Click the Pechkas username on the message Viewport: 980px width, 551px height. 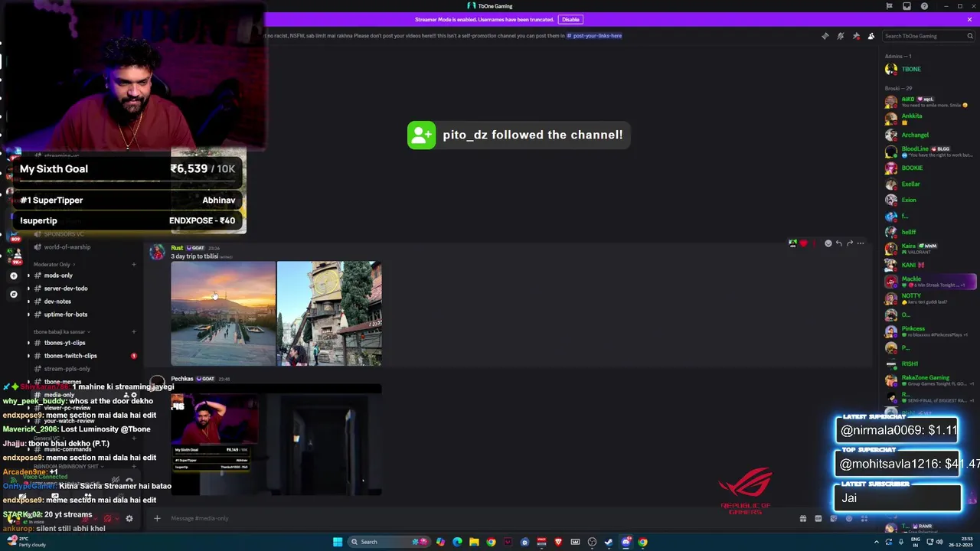(182, 379)
